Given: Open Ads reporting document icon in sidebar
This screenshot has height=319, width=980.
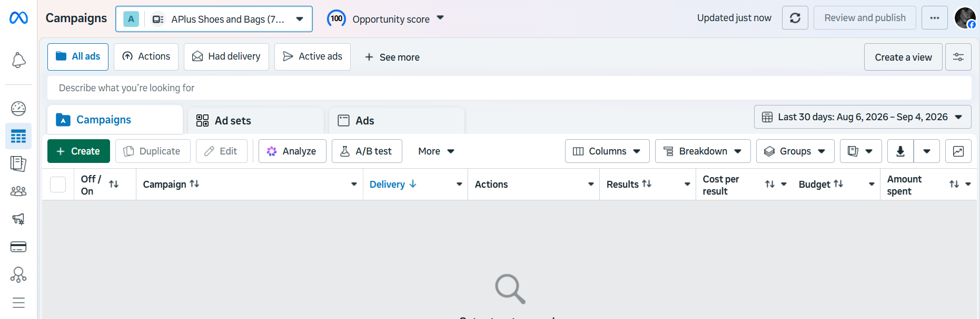Looking at the screenshot, I should pyautogui.click(x=18, y=164).
